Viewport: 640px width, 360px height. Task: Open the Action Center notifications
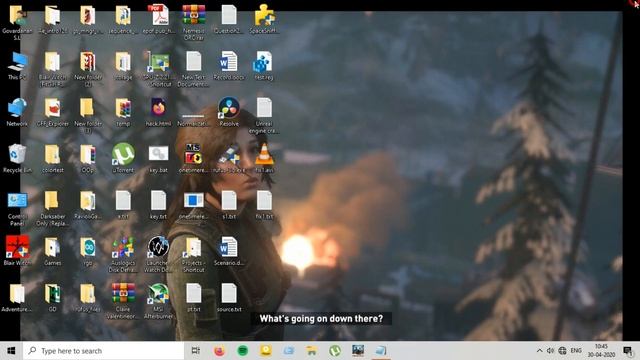pos(628,351)
